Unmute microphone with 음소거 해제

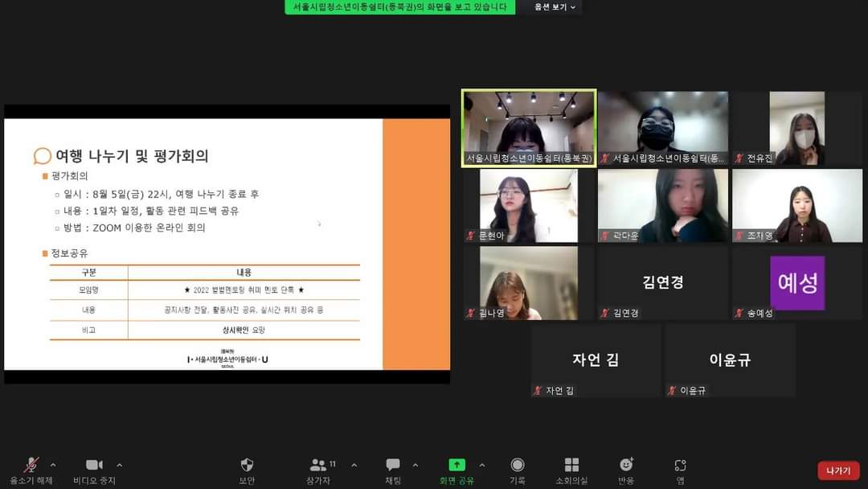pyautogui.click(x=31, y=466)
